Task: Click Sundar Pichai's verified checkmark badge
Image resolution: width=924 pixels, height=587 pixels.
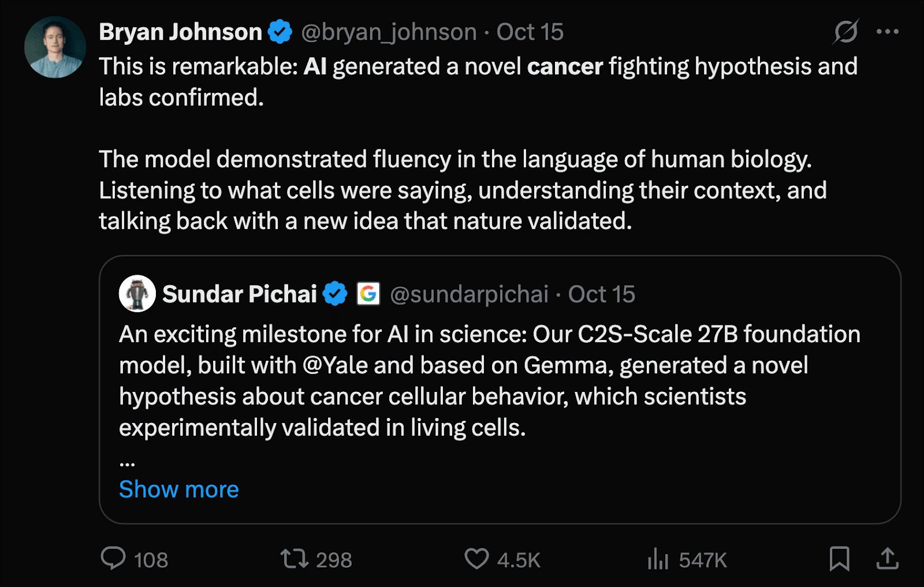Action: pos(334,294)
